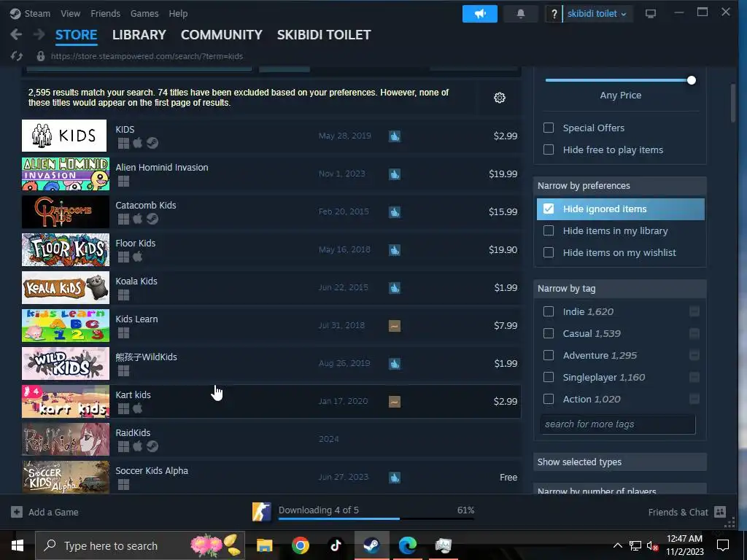Open Microsoft Edge from the taskbar
747x560 pixels.
coord(407,545)
